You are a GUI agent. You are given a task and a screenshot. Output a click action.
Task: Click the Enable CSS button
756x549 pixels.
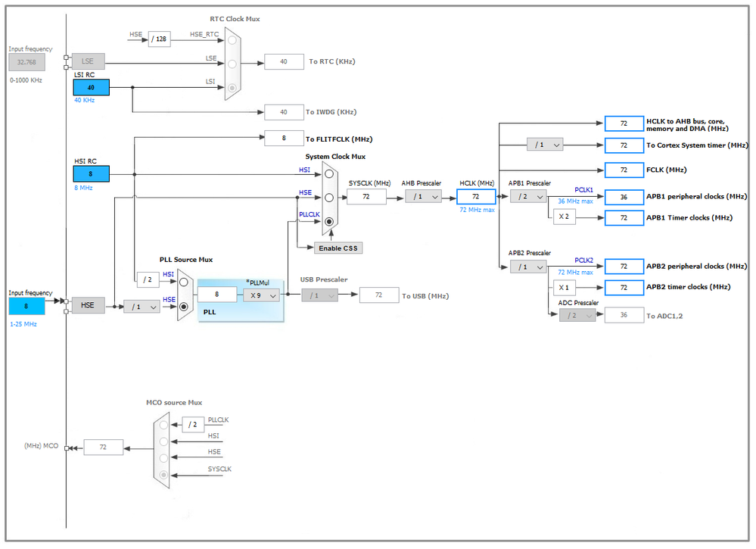[x=338, y=248]
